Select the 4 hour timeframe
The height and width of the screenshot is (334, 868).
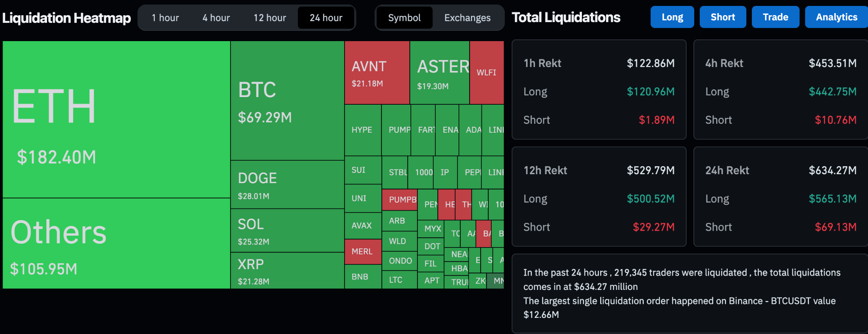click(x=216, y=18)
